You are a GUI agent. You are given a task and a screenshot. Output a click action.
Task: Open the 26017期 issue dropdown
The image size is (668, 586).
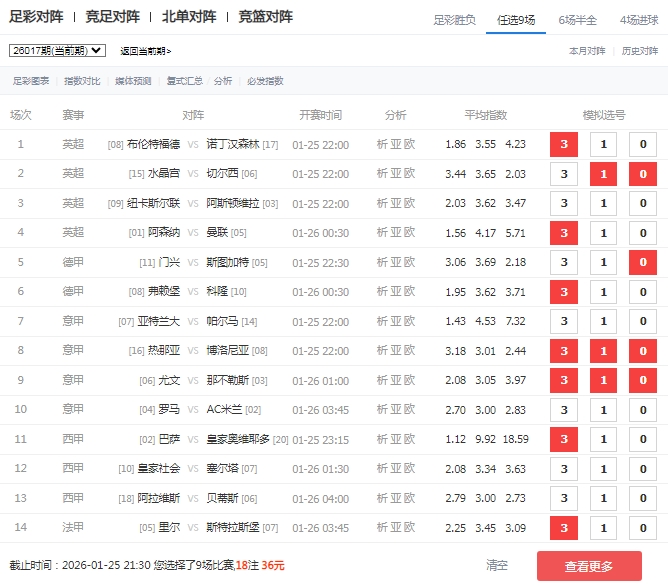[56, 50]
